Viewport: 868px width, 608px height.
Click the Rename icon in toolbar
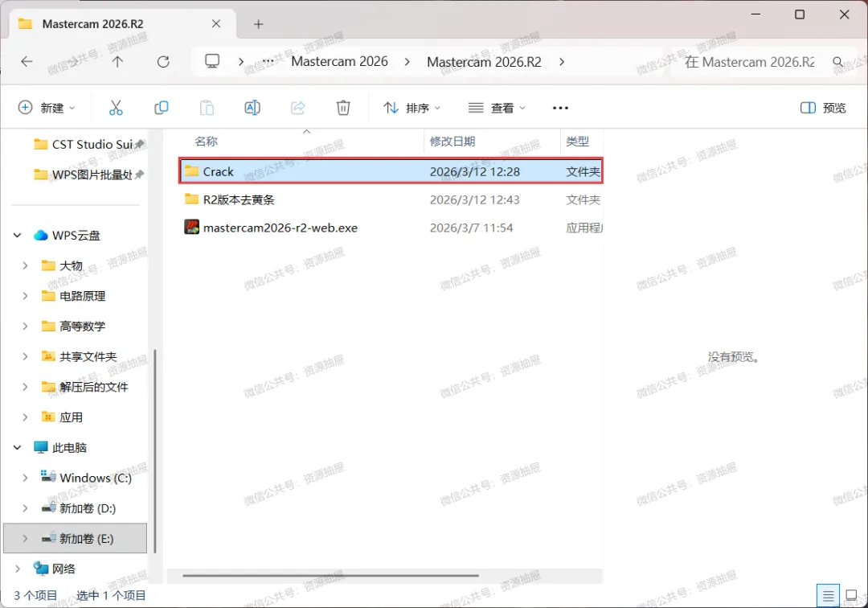pyautogui.click(x=252, y=108)
